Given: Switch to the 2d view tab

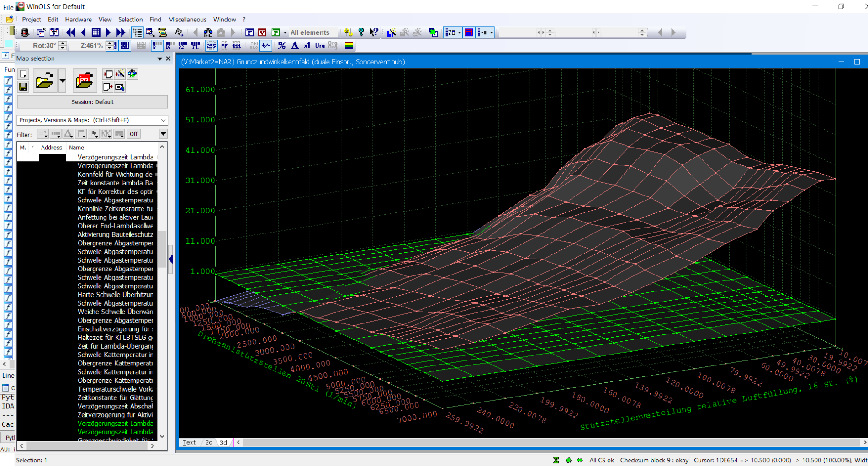Looking at the screenshot, I should pos(209,442).
